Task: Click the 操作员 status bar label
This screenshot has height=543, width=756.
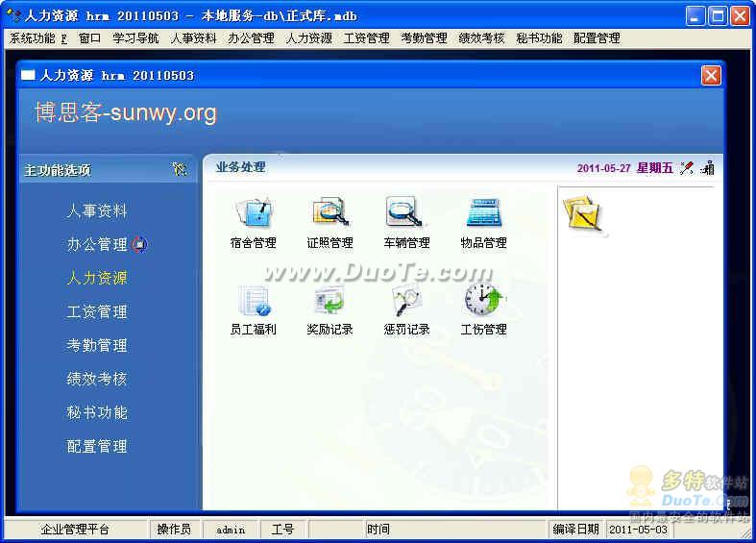Action: pos(174,530)
